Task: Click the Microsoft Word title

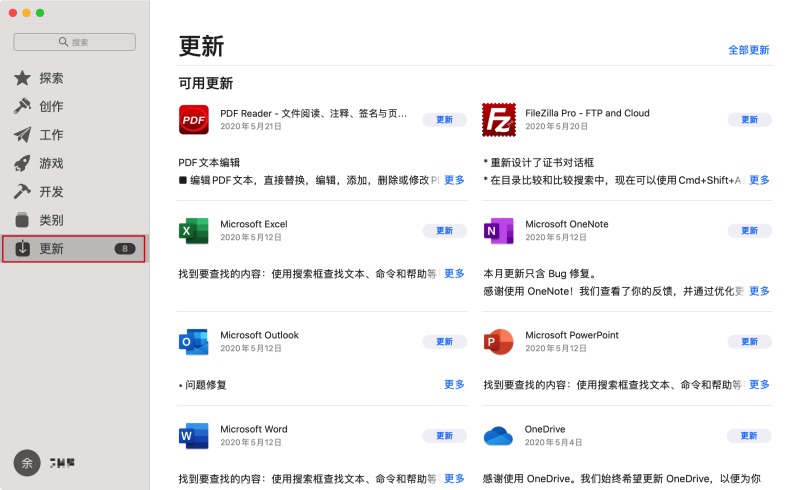Action: [254, 429]
